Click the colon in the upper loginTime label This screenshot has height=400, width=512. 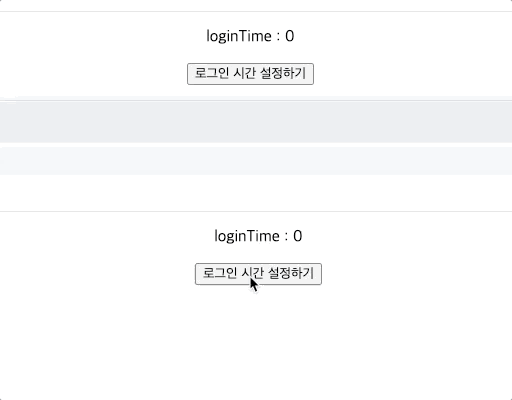[278, 37]
